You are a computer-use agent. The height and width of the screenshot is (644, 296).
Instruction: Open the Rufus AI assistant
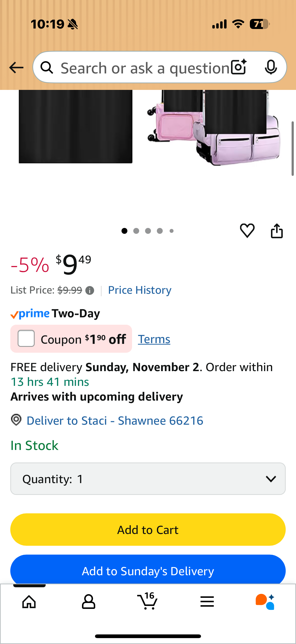pos(265,602)
